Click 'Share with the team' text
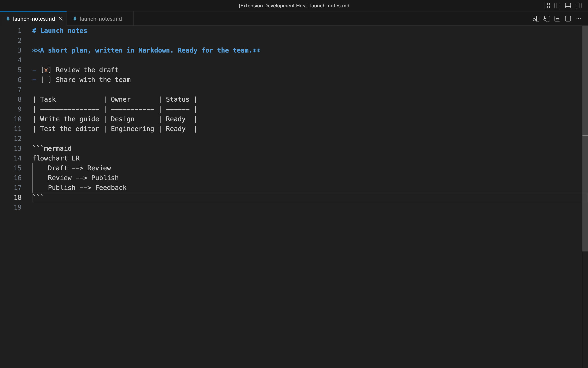 click(93, 80)
